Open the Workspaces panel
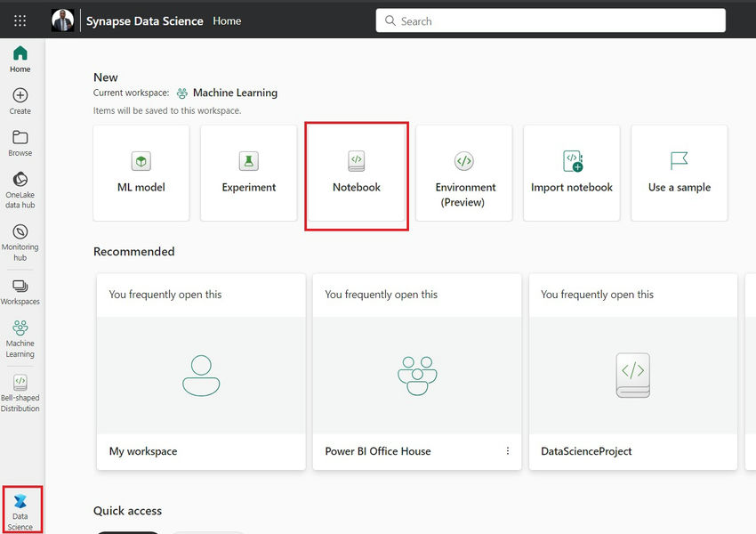 click(x=20, y=292)
